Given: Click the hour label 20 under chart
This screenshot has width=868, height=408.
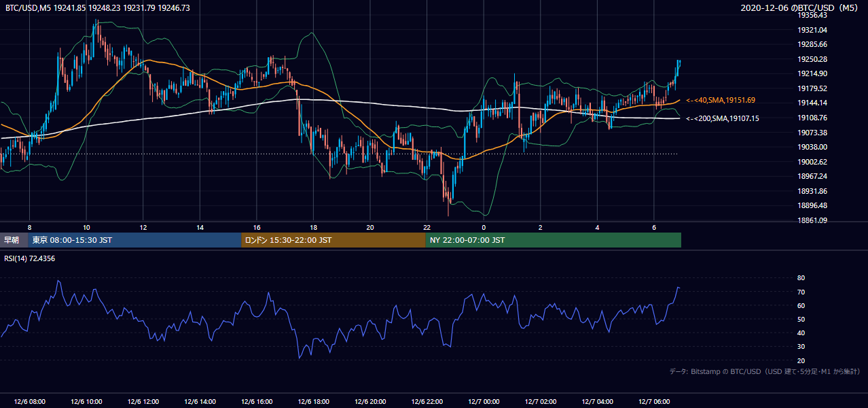Looking at the screenshot, I should pos(370,227).
